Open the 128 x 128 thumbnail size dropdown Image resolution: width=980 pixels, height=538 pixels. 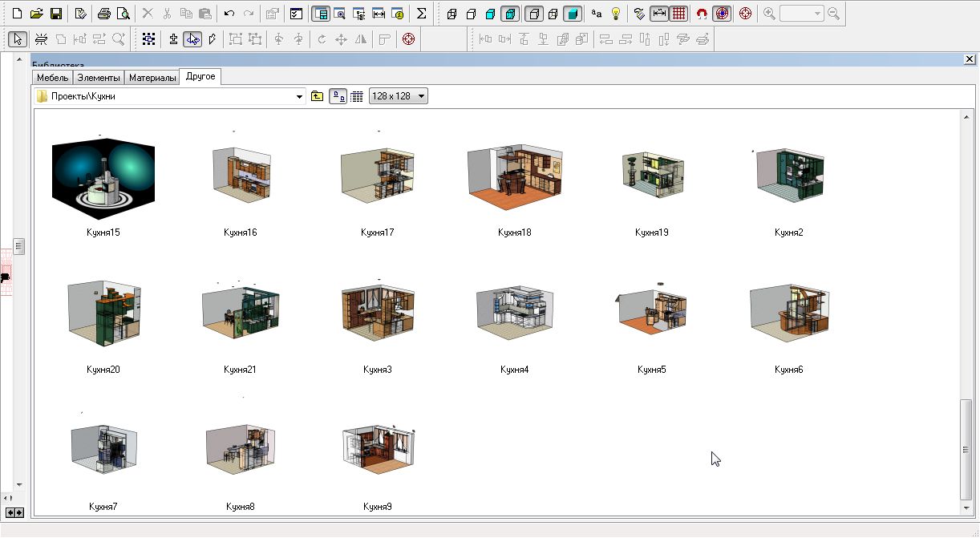399,96
